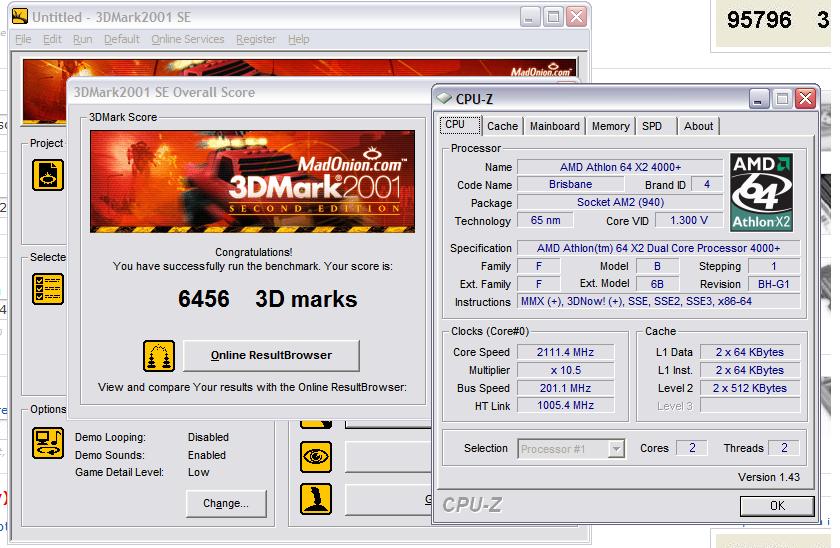Click the Brand ID value 4
This screenshot has height=548, width=840.
[707, 184]
